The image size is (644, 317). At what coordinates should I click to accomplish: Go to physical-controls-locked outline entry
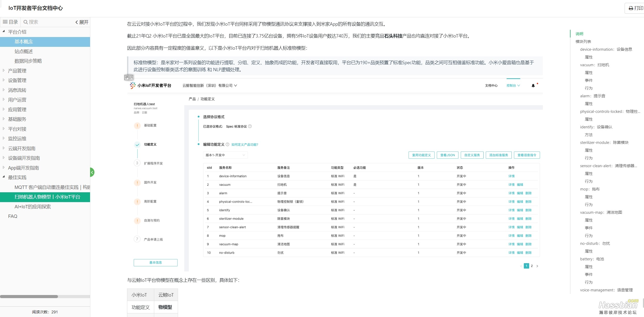[610, 111]
